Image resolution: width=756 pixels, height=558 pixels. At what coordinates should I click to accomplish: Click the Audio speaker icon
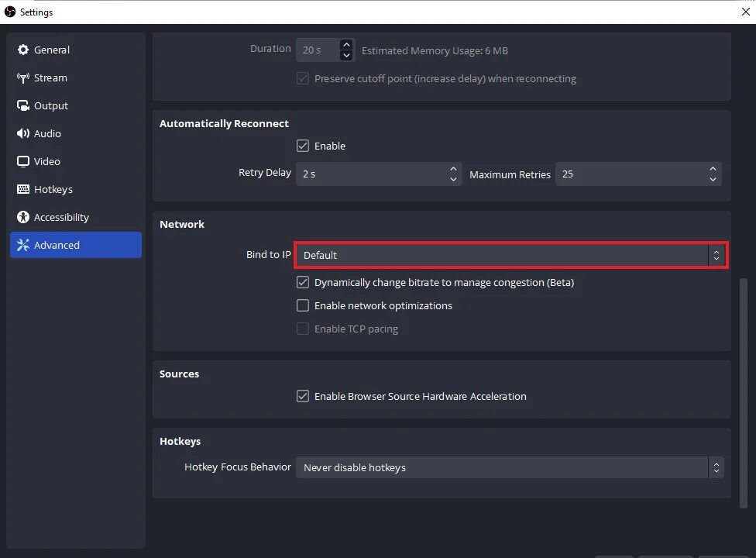point(22,133)
